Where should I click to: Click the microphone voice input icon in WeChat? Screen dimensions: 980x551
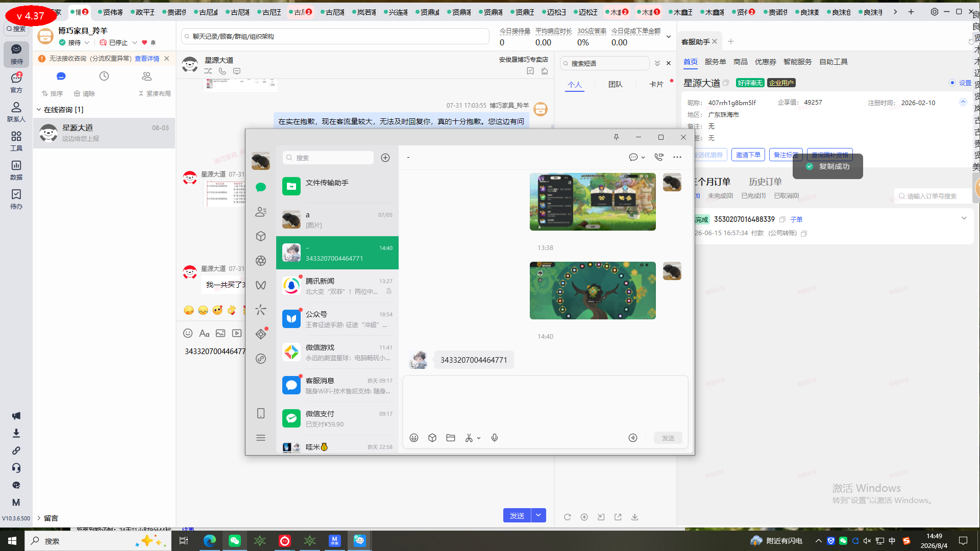[495, 438]
